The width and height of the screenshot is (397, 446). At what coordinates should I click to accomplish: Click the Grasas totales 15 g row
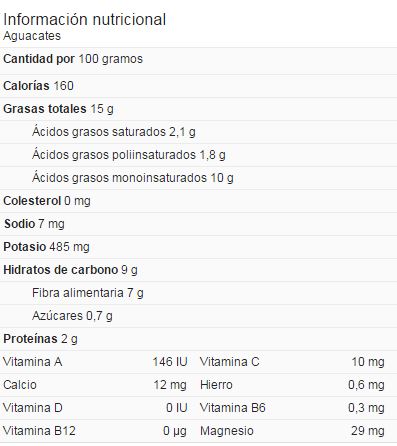pos(198,109)
